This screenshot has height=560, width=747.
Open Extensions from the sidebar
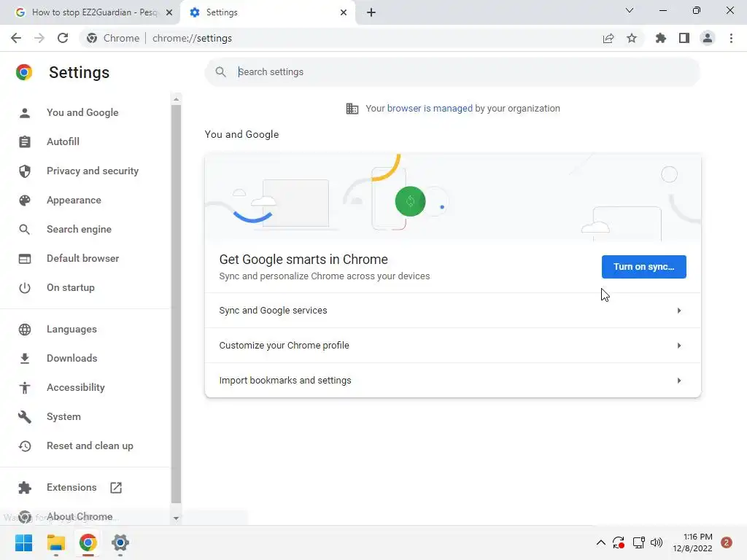point(71,488)
